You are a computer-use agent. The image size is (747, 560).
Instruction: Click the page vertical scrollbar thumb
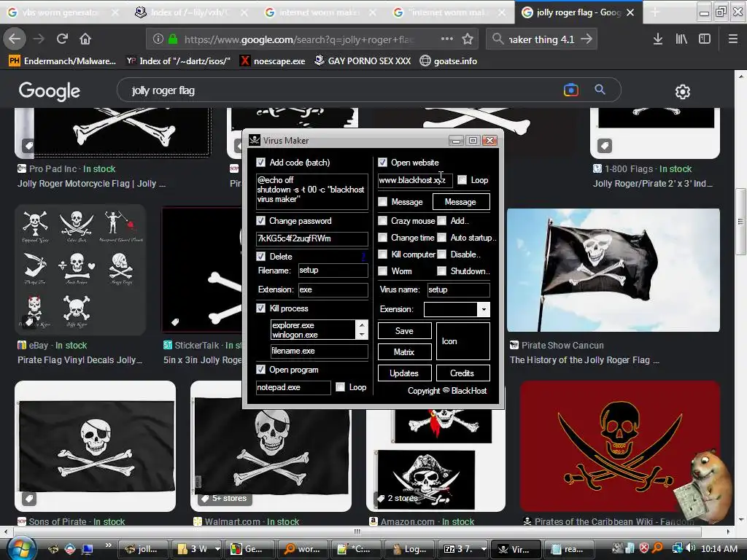tap(740, 222)
